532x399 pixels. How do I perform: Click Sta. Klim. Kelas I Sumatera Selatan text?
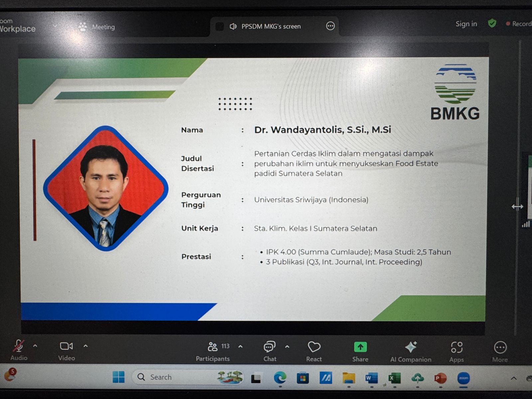(316, 228)
